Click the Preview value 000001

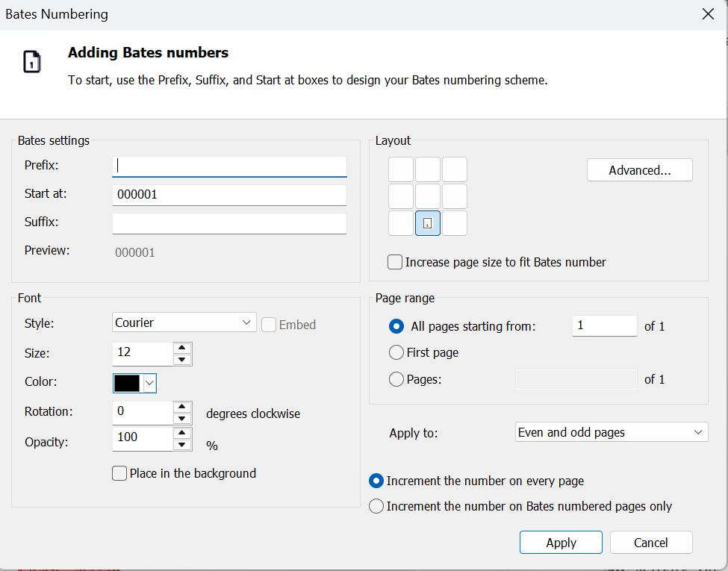coord(134,252)
